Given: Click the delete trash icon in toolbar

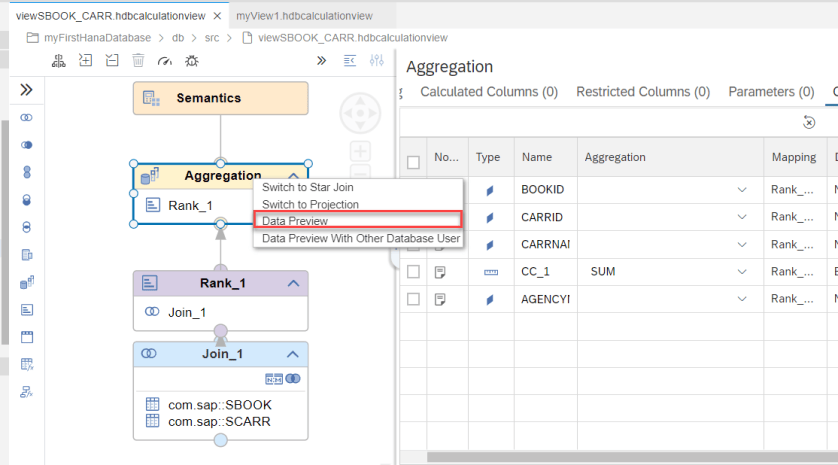Looking at the screenshot, I should (x=138, y=60).
